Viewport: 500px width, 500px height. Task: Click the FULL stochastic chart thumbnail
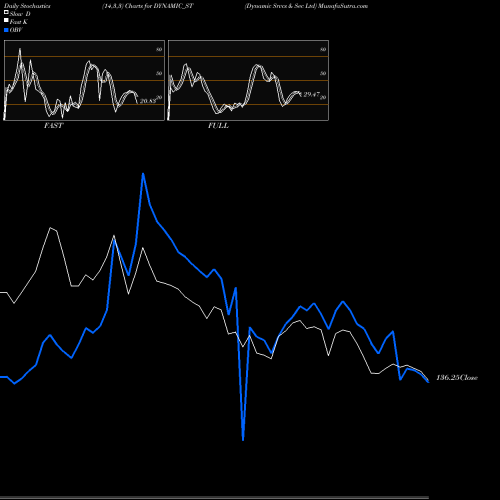tap(248, 80)
